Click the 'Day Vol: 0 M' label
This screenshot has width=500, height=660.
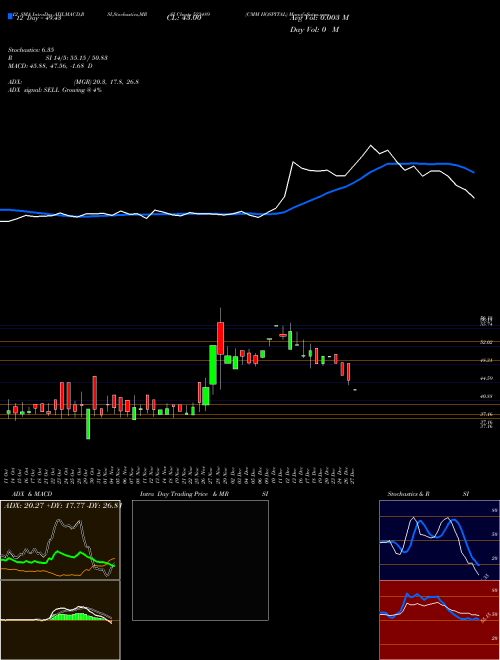coord(314,30)
